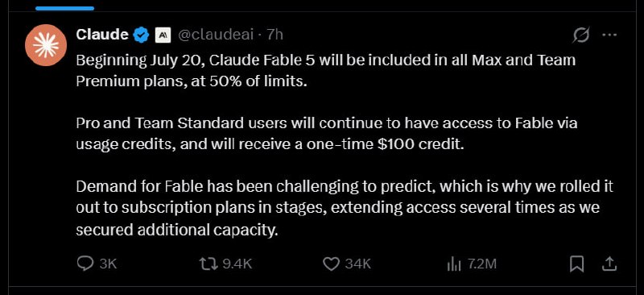
Task: Open the post by clicking the Fable announcement text
Action: tap(345, 145)
